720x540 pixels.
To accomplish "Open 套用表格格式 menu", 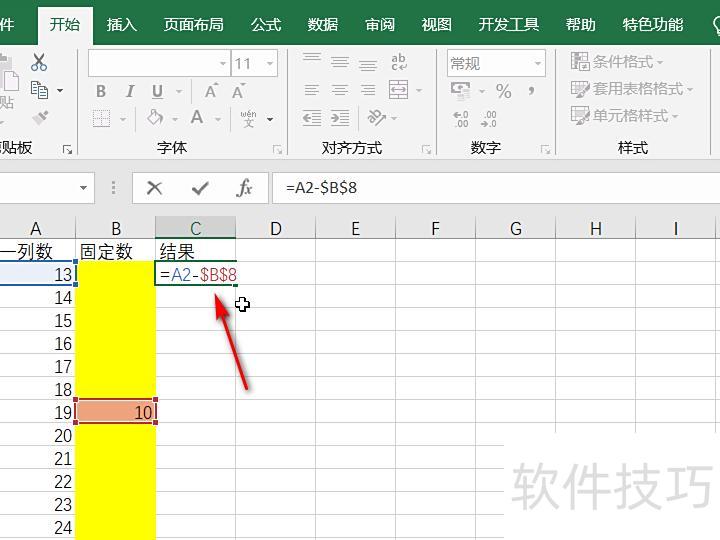I will [x=632, y=89].
